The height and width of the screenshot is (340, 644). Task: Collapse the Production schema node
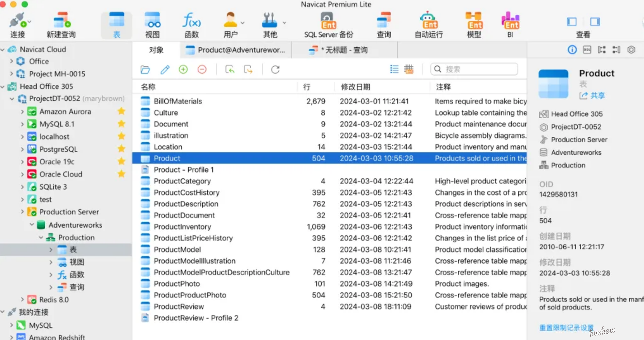(41, 237)
